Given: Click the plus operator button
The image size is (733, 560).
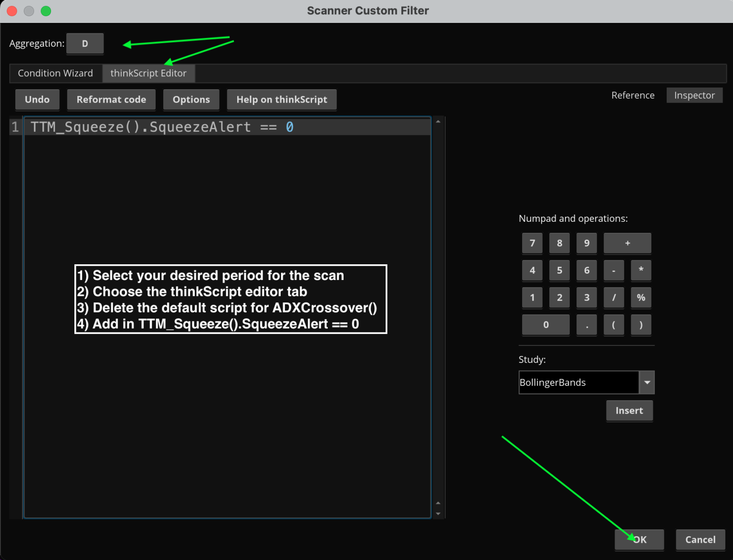Looking at the screenshot, I should coord(627,243).
